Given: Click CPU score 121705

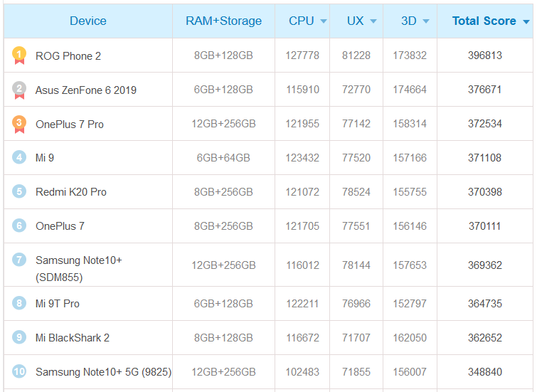Looking at the screenshot, I should click(302, 226).
